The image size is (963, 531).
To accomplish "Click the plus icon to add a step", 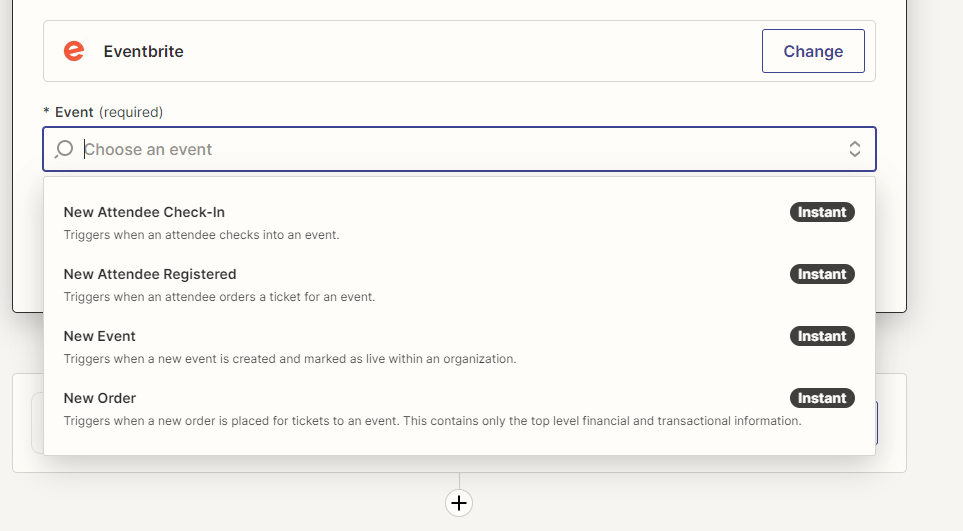I will tap(459, 503).
